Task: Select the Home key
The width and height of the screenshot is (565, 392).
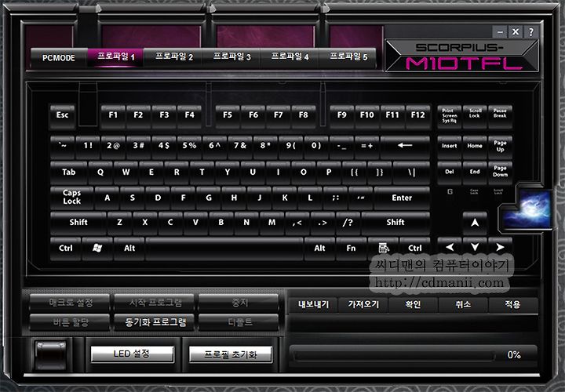Action: tap(475, 147)
